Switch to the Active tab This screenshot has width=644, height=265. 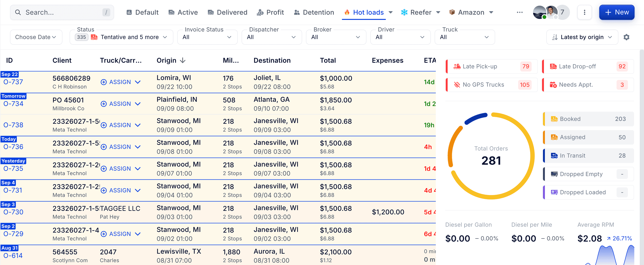(x=183, y=12)
